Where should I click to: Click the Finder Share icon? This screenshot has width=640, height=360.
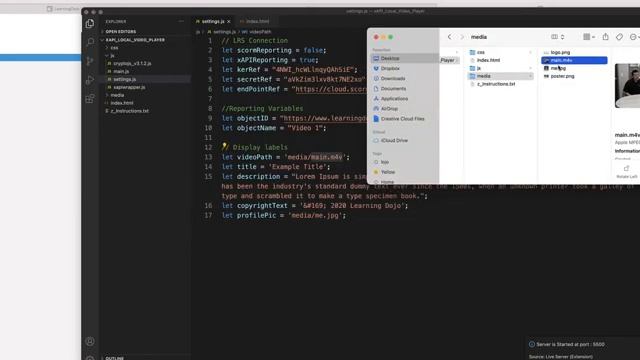point(606,37)
